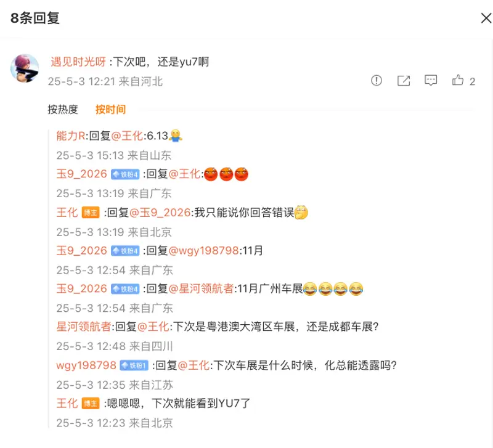Sort replies by 按热度
Image resolution: width=493 pixels, height=448 pixels.
click(63, 110)
